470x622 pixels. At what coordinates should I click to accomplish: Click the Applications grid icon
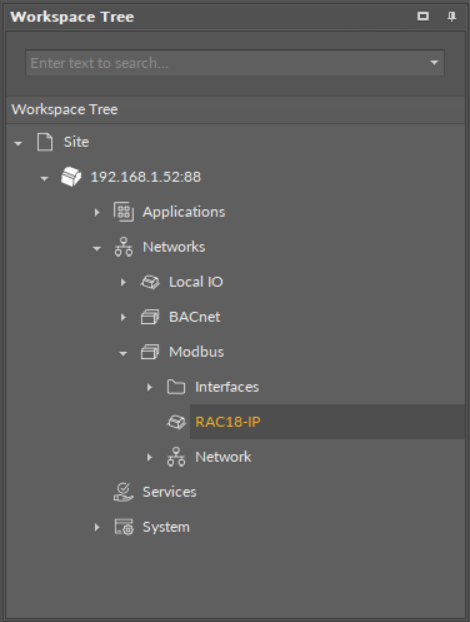click(123, 212)
